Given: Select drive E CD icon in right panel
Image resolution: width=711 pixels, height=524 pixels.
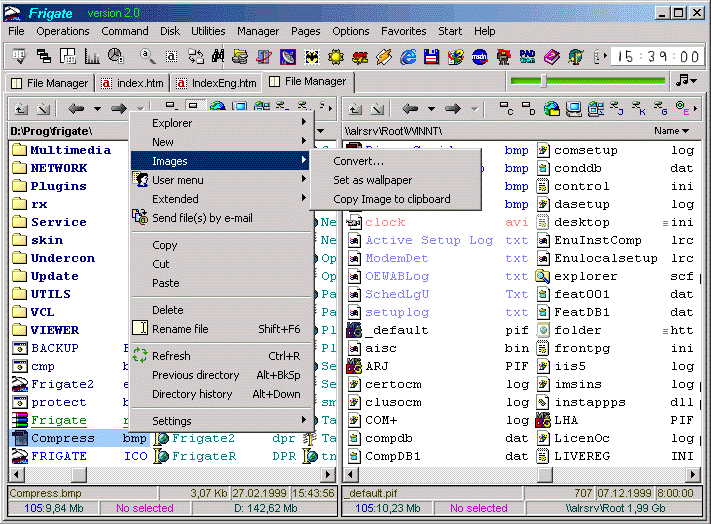Looking at the screenshot, I should coord(682,108).
